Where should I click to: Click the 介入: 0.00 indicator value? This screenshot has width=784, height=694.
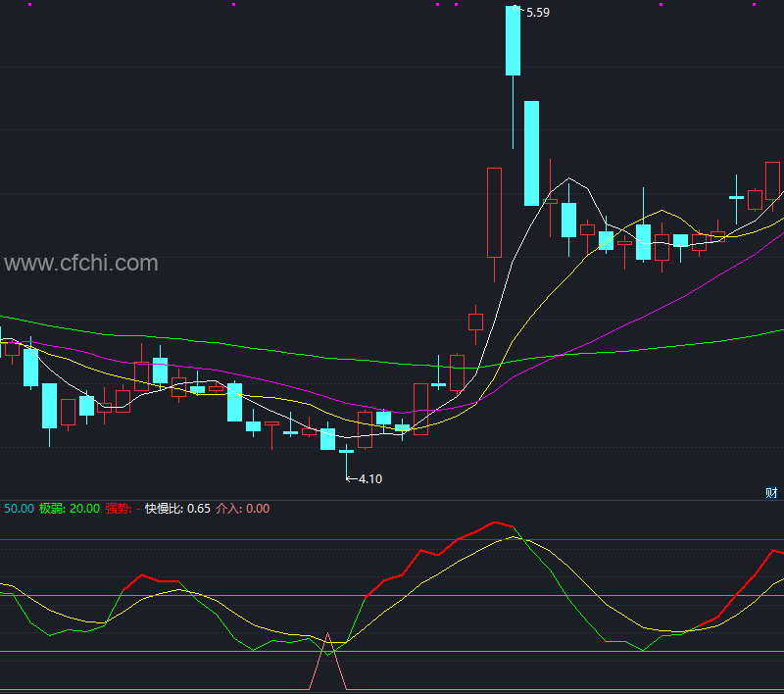(x=242, y=509)
